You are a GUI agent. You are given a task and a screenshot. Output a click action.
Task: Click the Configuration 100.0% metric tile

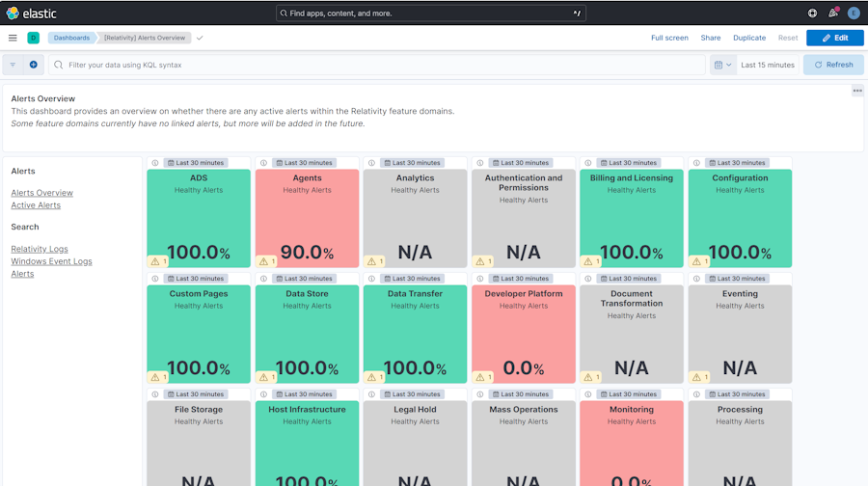(740, 219)
